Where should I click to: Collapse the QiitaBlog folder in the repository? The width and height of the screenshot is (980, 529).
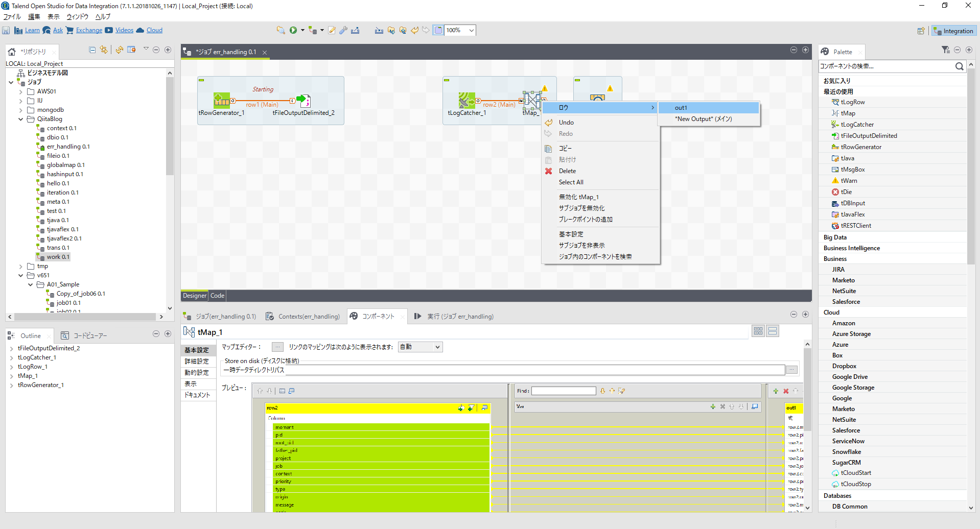pyautogui.click(x=21, y=119)
